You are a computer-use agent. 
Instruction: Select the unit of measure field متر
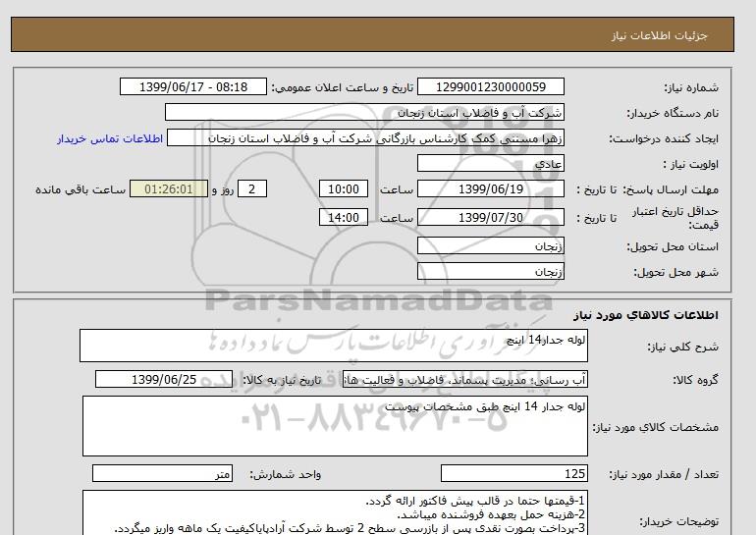[x=162, y=474]
